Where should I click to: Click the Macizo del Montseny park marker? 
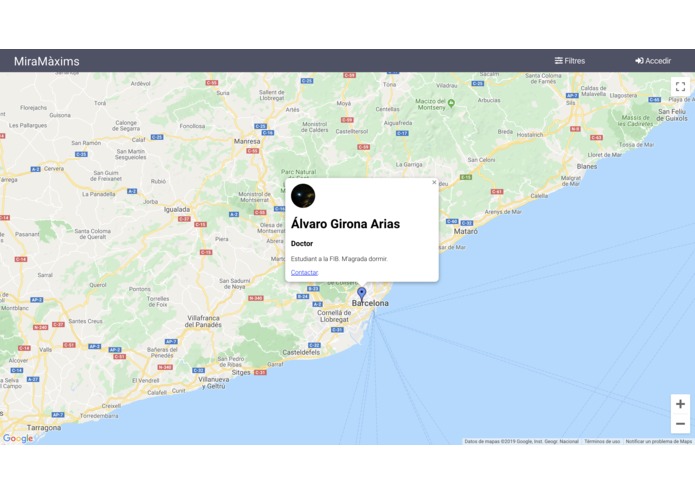(451, 103)
